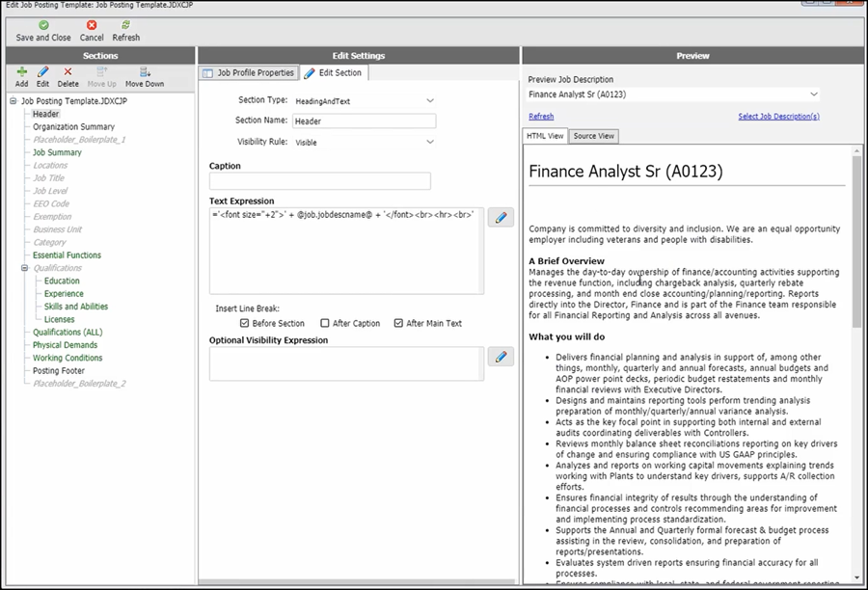
Task: Enable the After Caption checkbox
Action: 325,323
